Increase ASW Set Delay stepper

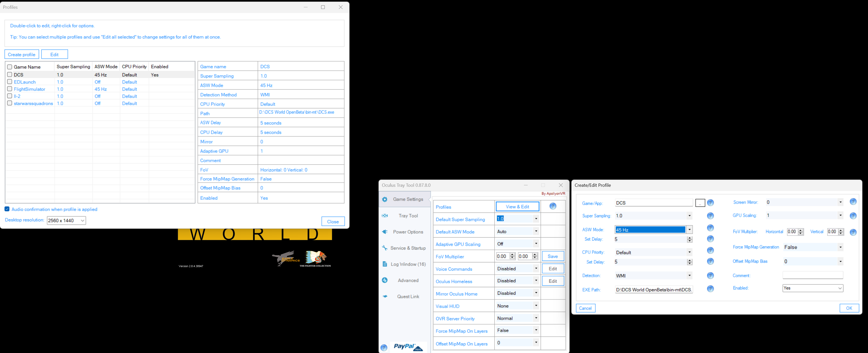[690, 238]
